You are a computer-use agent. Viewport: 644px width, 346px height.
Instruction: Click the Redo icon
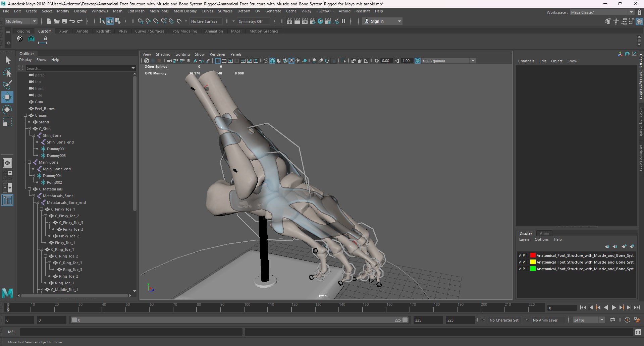click(x=80, y=21)
